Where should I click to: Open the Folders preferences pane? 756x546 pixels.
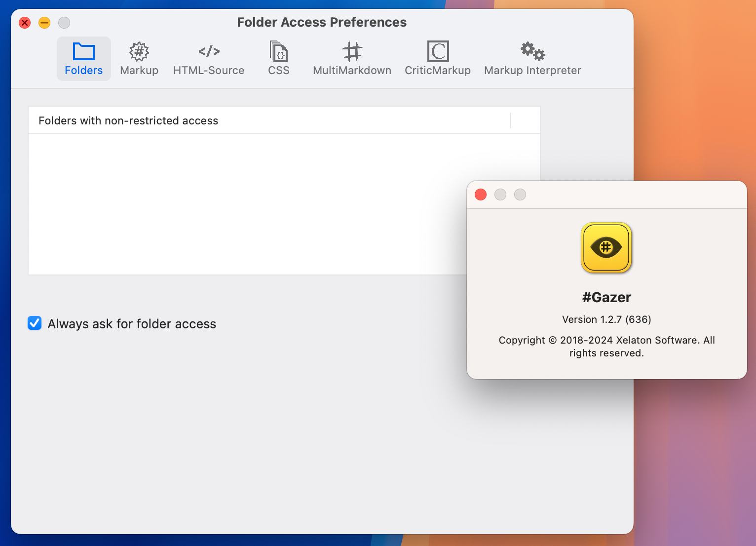click(83, 58)
